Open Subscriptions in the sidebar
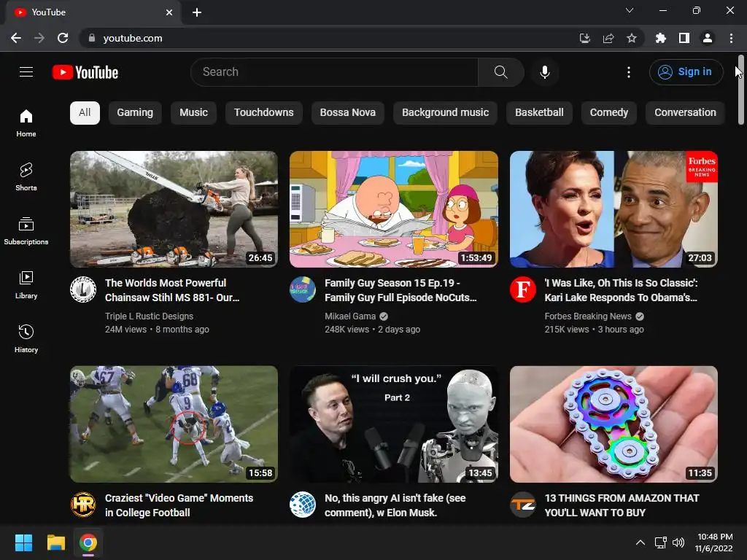Viewport: 747px width, 560px height. (x=26, y=231)
